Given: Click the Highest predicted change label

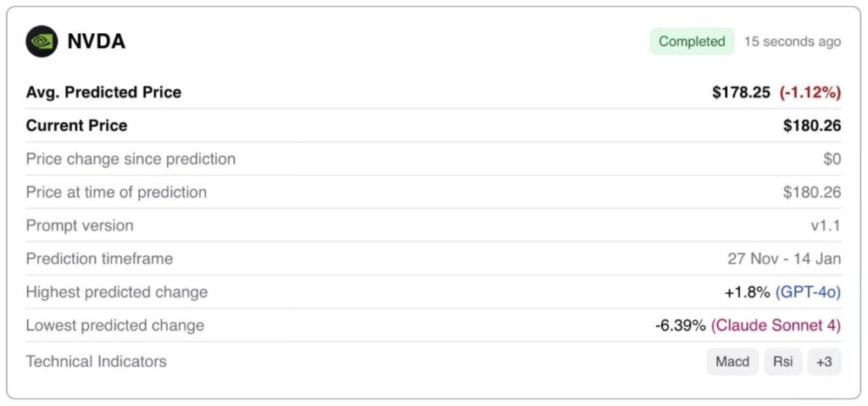Looking at the screenshot, I should (116, 292).
